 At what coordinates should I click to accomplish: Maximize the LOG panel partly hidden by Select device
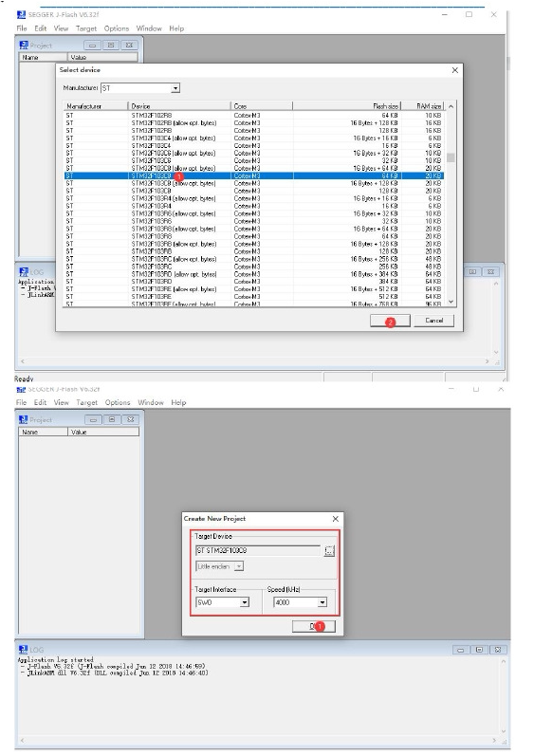[472, 272]
